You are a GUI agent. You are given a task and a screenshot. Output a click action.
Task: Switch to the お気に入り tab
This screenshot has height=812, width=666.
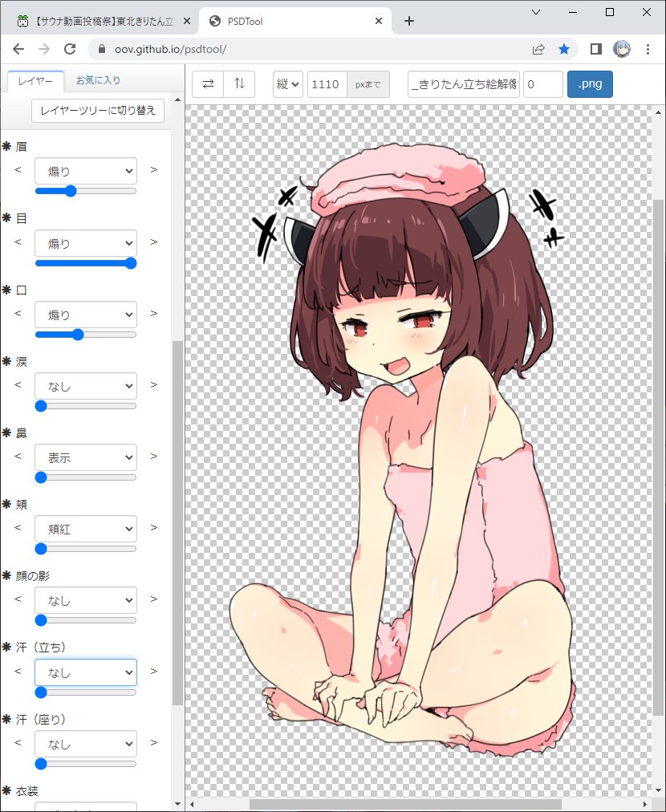click(x=98, y=80)
